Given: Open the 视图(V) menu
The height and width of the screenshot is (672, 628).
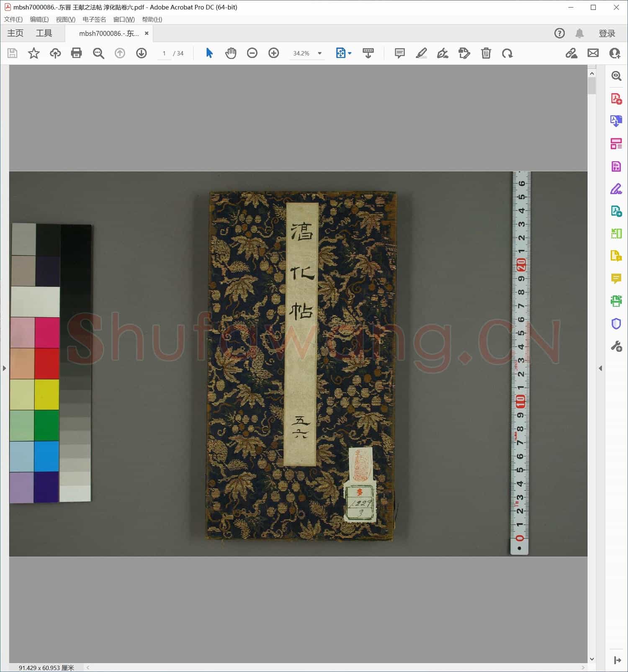Looking at the screenshot, I should click(x=65, y=19).
